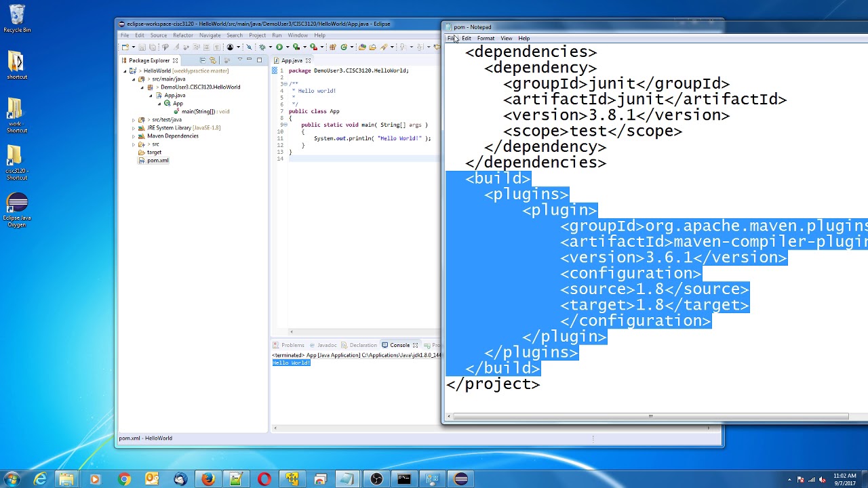
Task: Select the target folder in Package Explorer
Action: pos(150,152)
